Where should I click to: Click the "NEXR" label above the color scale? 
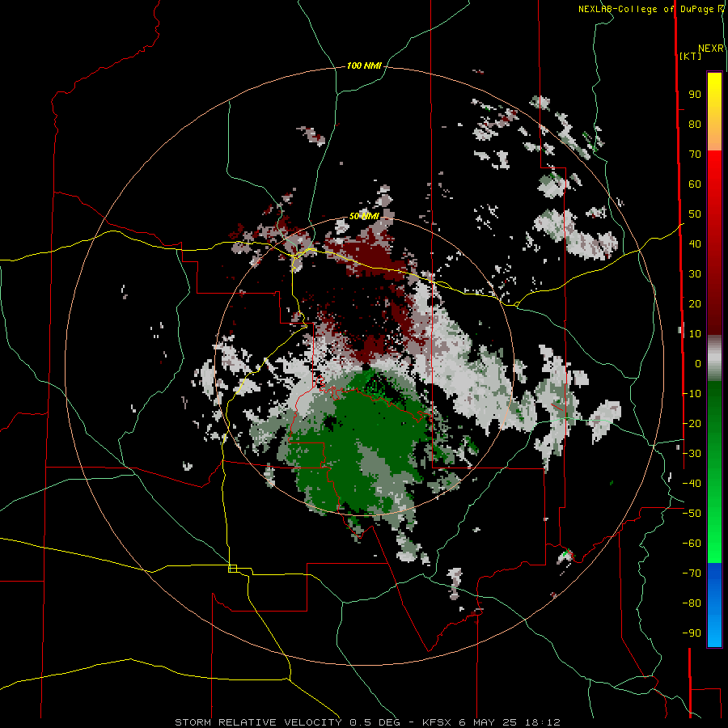pos(711,49)
